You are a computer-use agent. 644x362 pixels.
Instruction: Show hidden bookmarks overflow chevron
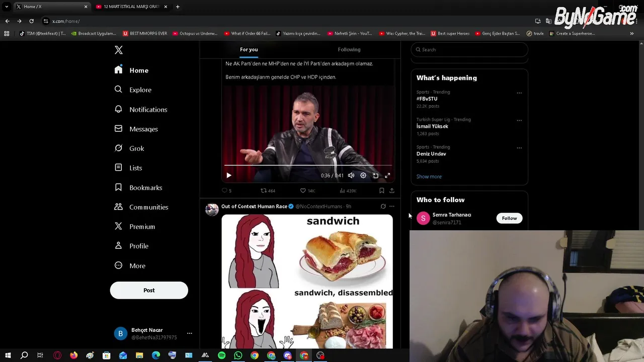coord(632,34)
